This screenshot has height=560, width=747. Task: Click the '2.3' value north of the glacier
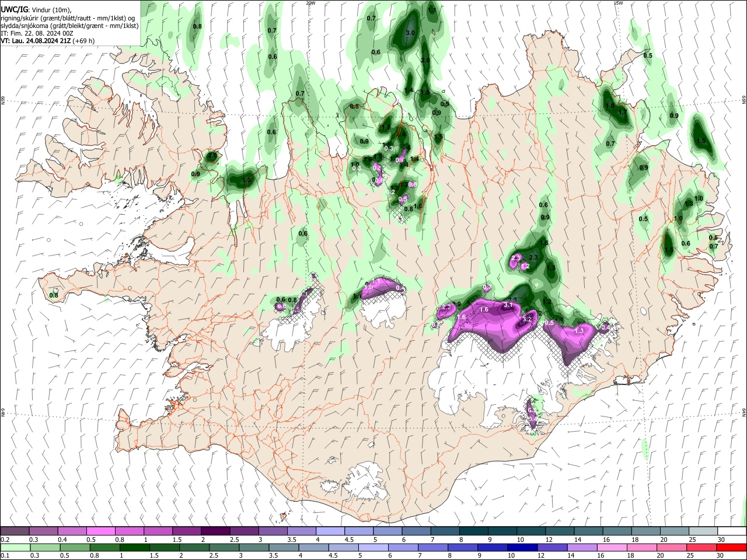[x=533, y=258]
